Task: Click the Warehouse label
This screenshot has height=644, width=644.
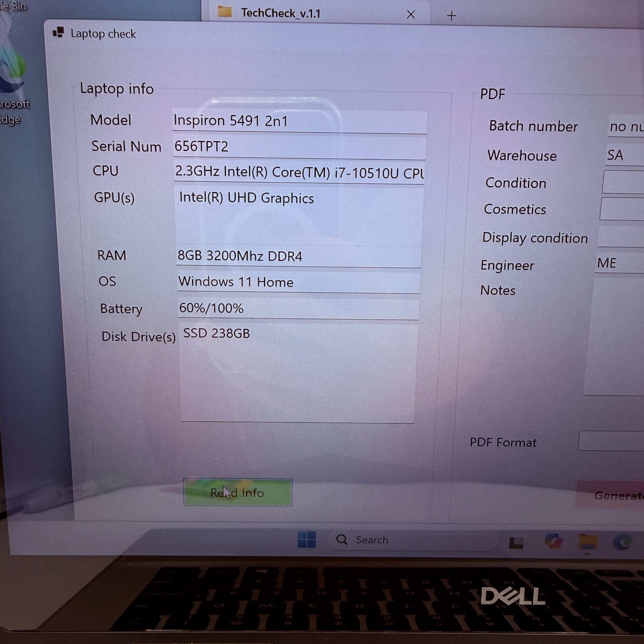Action: click(522, 156)
